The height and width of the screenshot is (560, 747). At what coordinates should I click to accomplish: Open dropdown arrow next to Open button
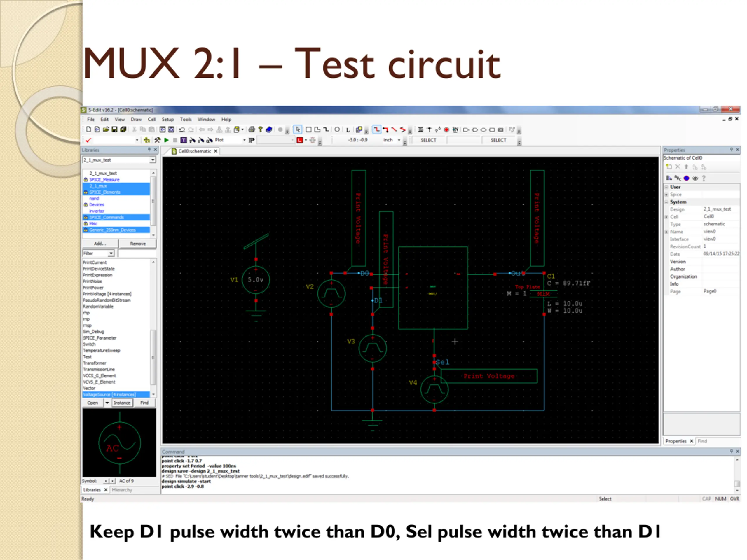coord(107,403)
